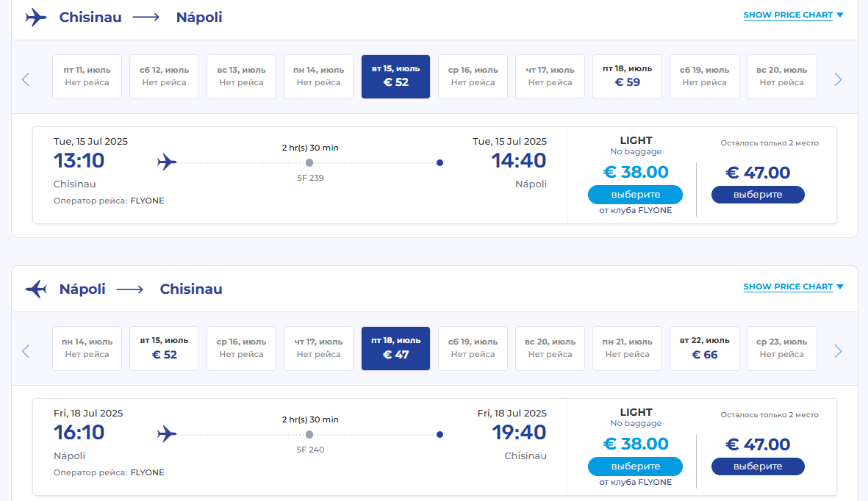Expand return SHOW PRICE CHART
The image size is (868, 501).
[x=793, y=286]
